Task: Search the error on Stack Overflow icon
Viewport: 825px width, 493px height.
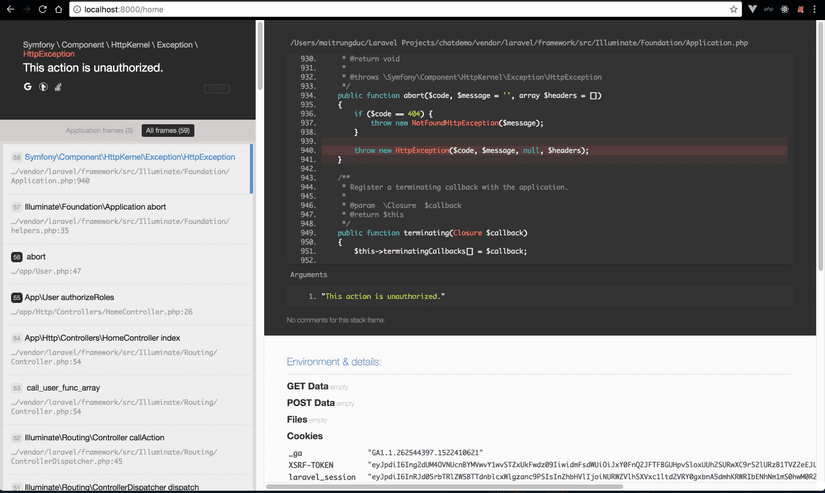Action: point(58,86)
